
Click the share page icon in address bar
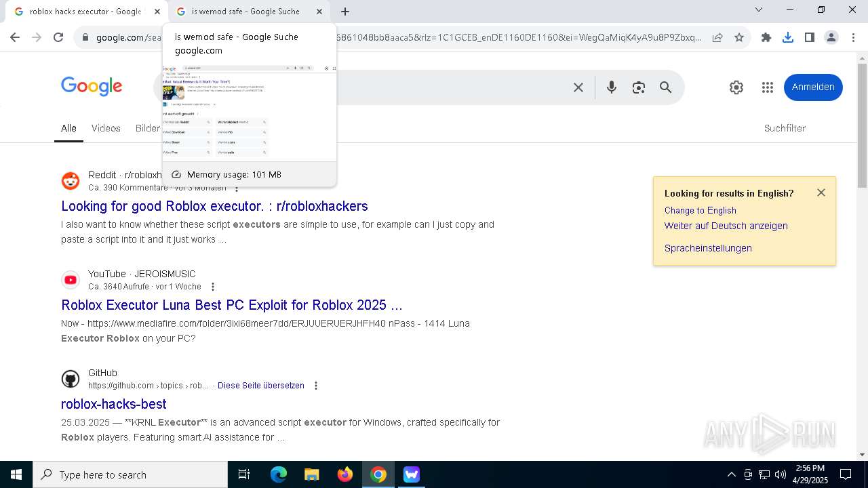(717, 37)
